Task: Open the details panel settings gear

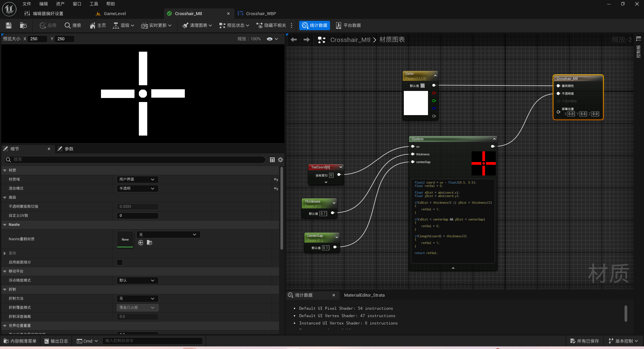Action: (x=280, y=160)
